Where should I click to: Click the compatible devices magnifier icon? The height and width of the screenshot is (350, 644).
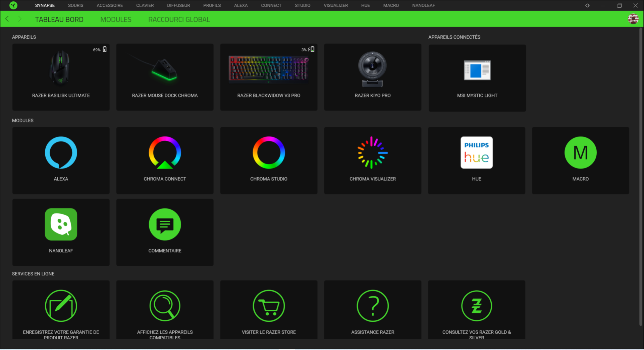click(x=165, y=306)
